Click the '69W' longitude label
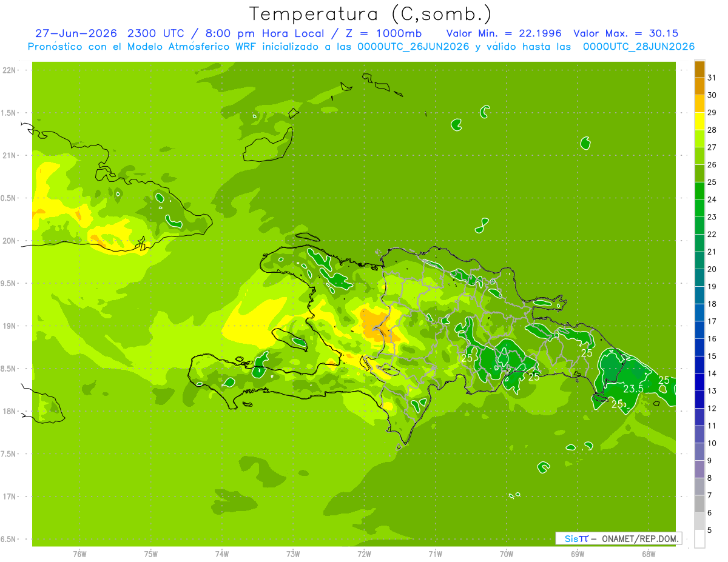 [x=578, y=554]
